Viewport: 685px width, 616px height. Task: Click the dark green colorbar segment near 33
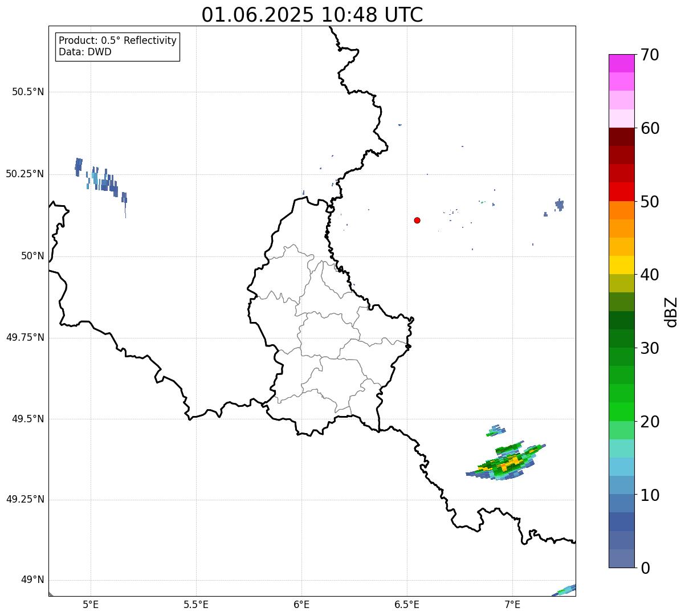tap(621, 320)
